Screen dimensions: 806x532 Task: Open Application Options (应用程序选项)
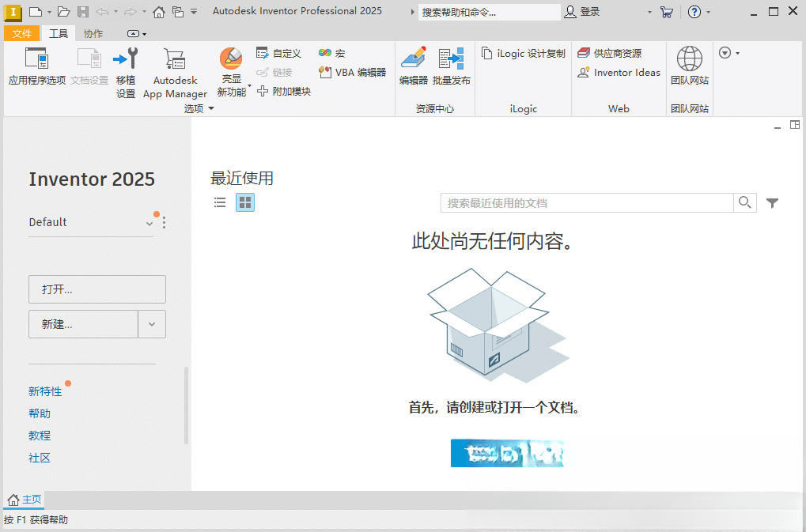pyautogui.click(x=37, y=66)
